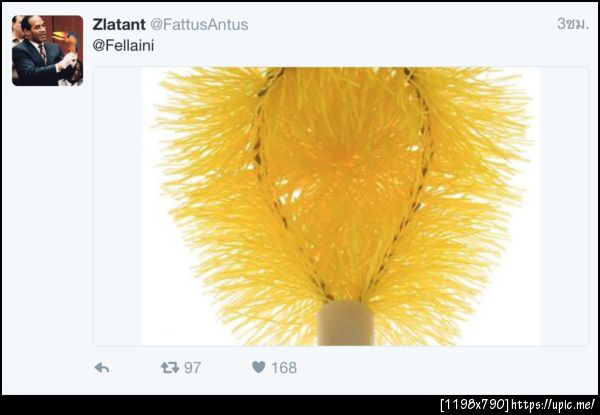Click blank area beside the reply icon
This screenshot has height=415, width=600.
pos(134,368)
